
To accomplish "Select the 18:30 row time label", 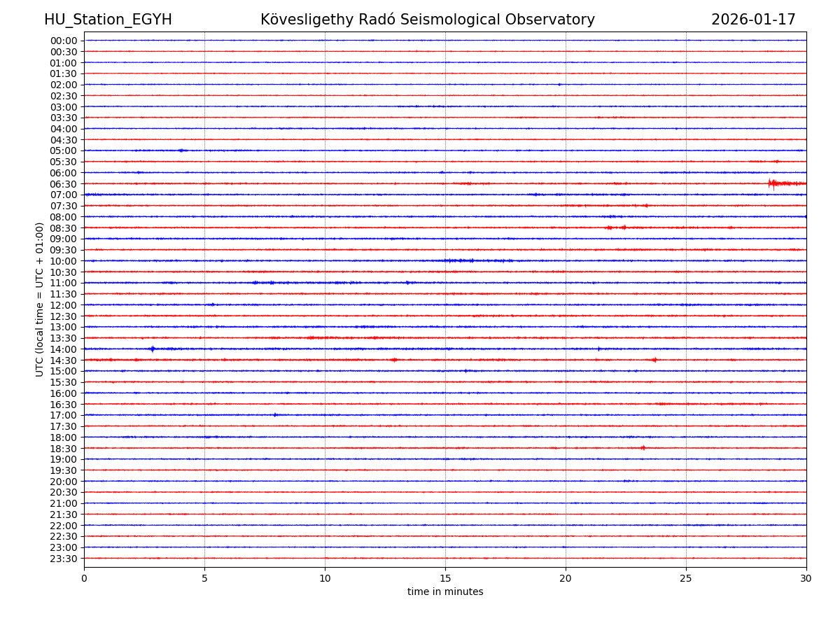I will coord(63,449).
